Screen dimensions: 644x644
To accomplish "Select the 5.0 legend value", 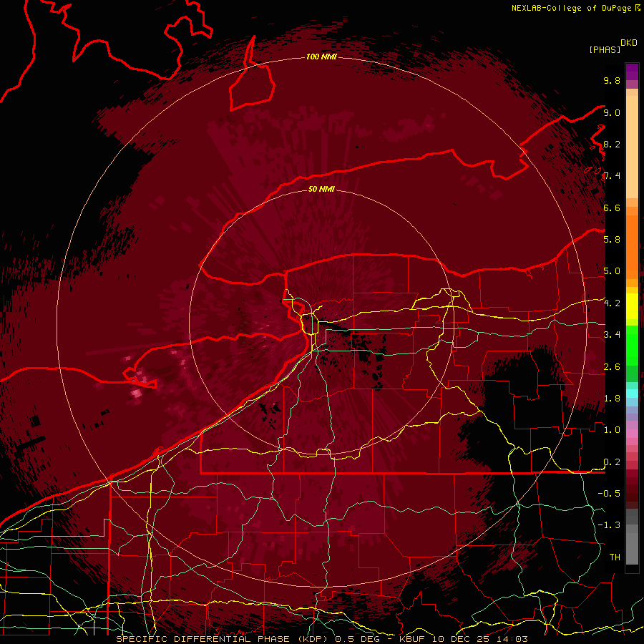I will point(612,271).
